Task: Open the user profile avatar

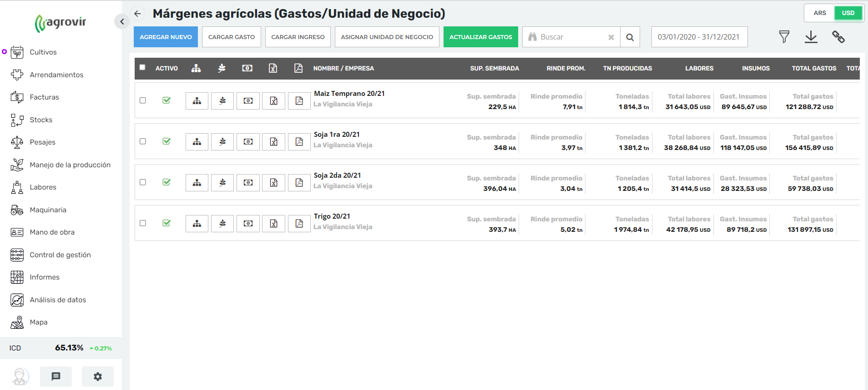Action: 20,376
